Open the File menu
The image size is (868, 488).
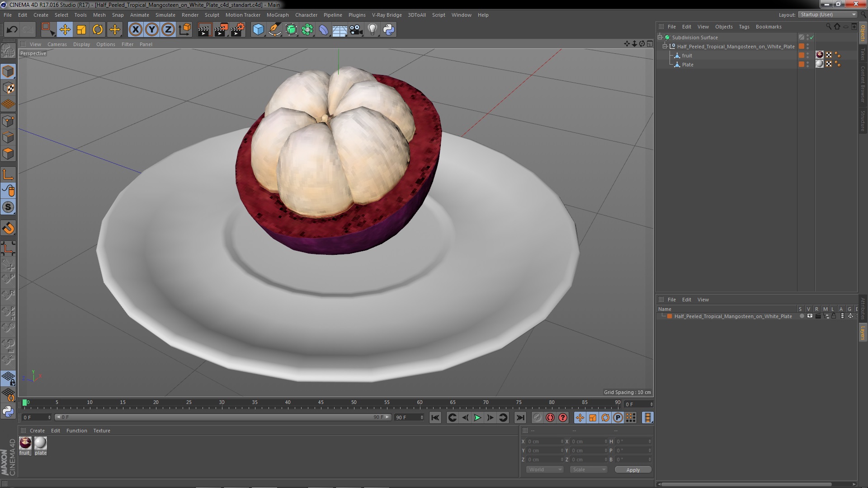coord(8,15)
